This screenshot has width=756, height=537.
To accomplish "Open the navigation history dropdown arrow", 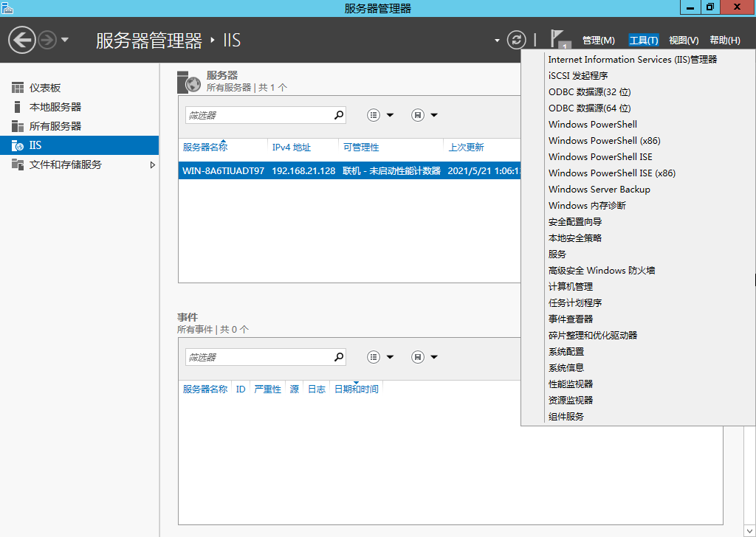I will coord(65,40).
